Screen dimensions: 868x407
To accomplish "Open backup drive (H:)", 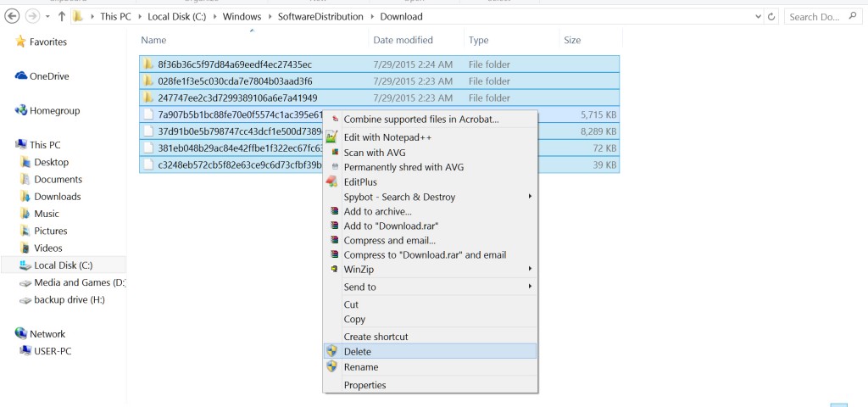I will (x=70, y=299).
